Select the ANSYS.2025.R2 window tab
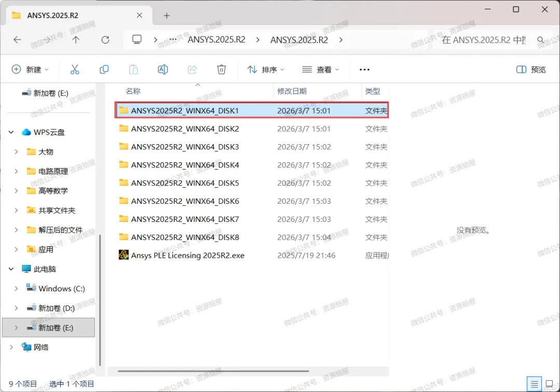The height and width of the screenshot is (392, 560). coord(79,16)
